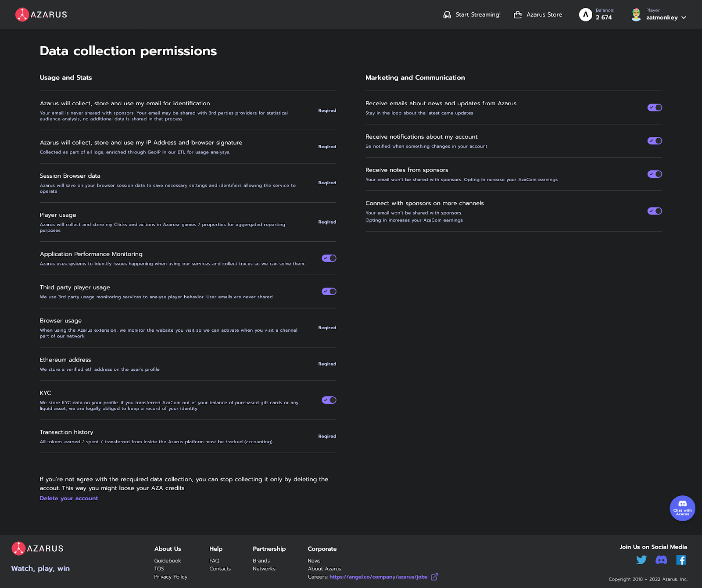This screenshot has width=702, height=588.
Task: Open the angel.co careers jobs link
Action: pos(378,577)
